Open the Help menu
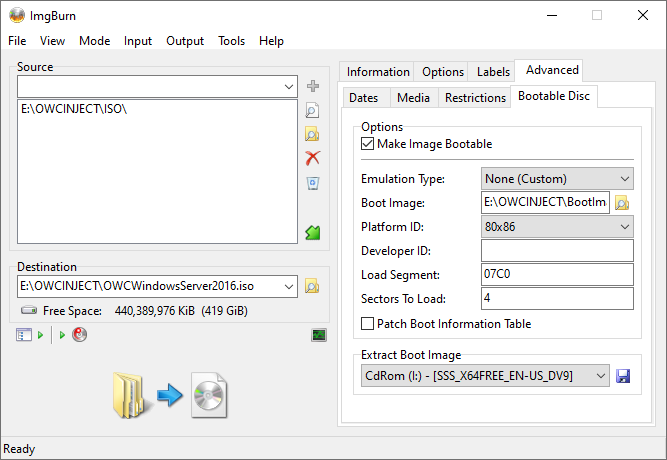667x460 pixels. 271,41
